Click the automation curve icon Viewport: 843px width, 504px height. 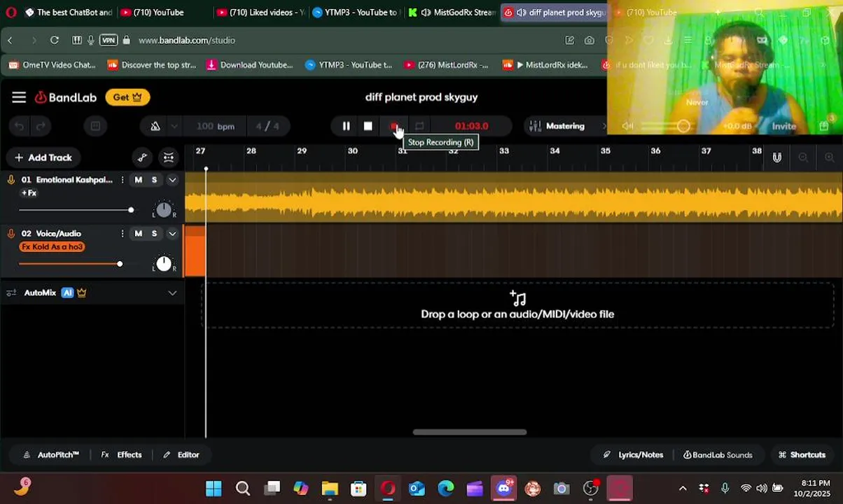pos(142,157)
